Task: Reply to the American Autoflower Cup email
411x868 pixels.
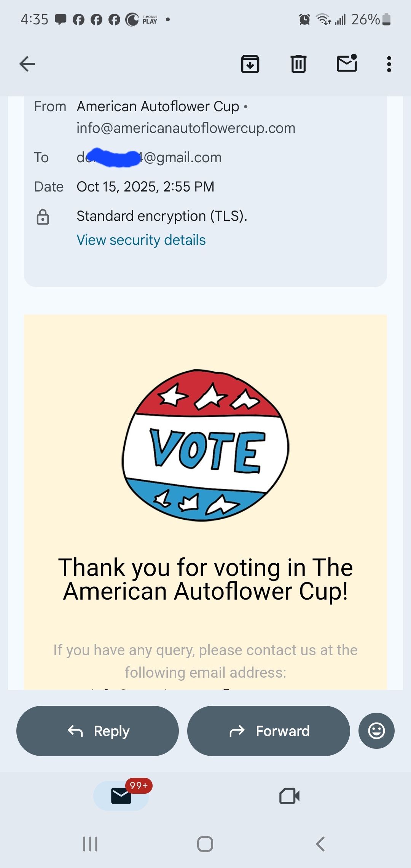Action: 97,731
